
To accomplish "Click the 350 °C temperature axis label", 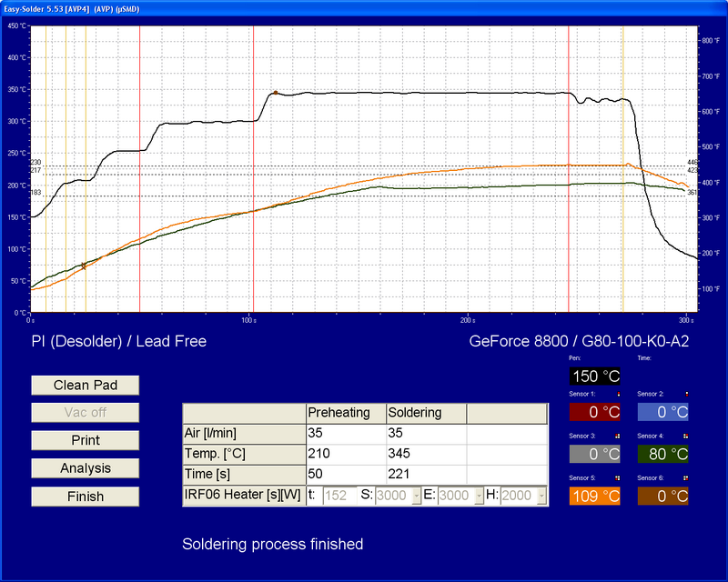I will point(16,89).
